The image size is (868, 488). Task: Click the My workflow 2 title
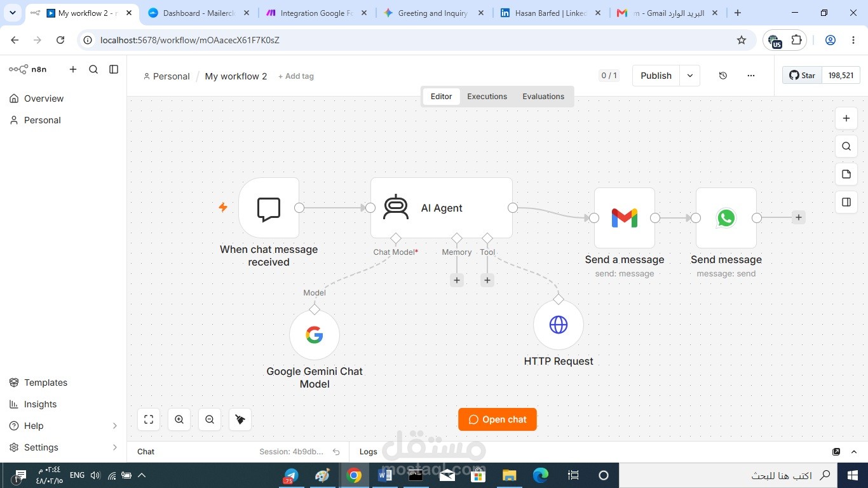click(236, 76)
